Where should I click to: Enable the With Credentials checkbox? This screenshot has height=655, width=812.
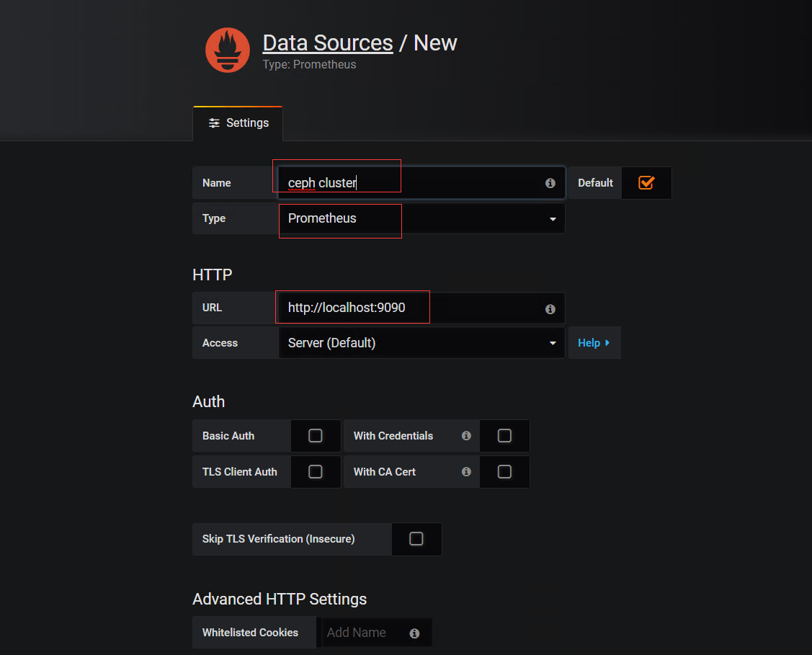pos(504,435)
